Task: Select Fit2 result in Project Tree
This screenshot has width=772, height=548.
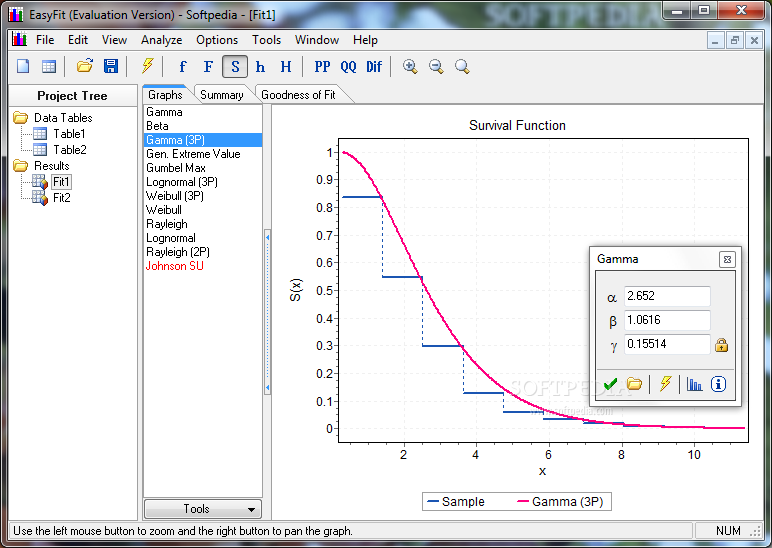Action: coord(62,197)
